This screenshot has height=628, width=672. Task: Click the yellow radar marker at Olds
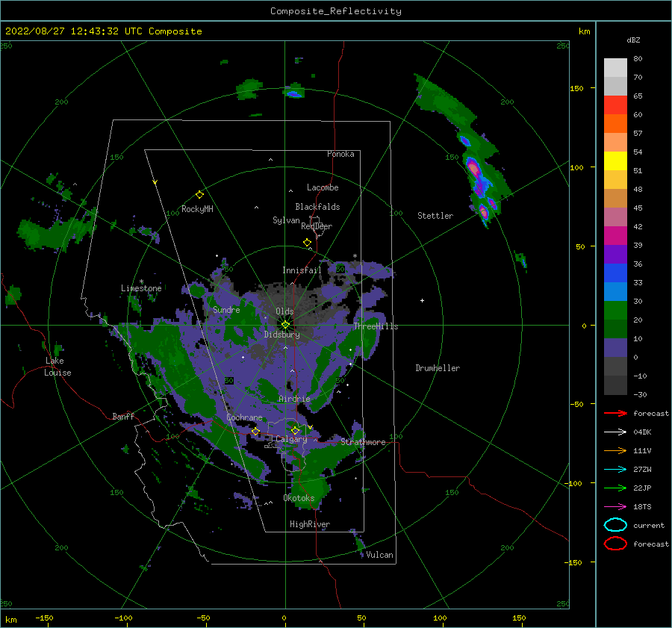point(285,325)
